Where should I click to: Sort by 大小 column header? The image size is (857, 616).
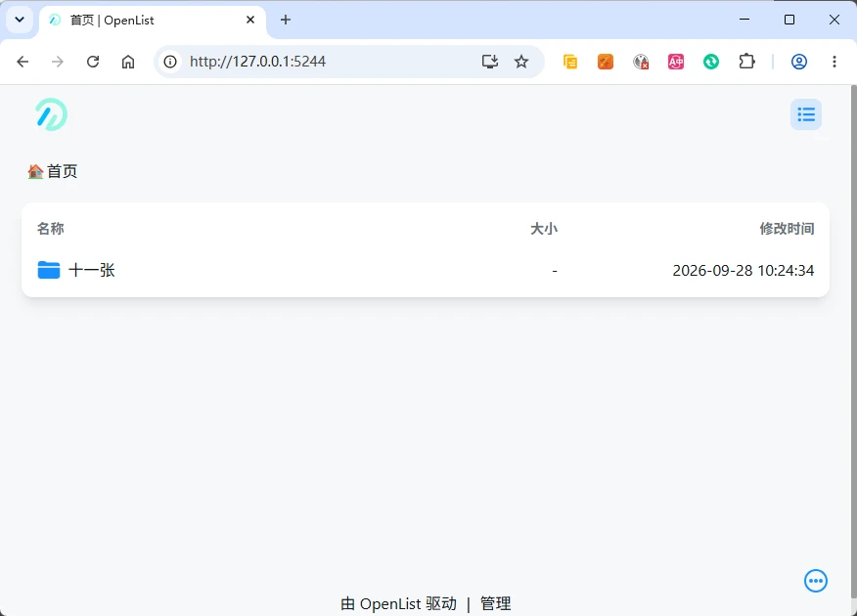tap(544, 228)
